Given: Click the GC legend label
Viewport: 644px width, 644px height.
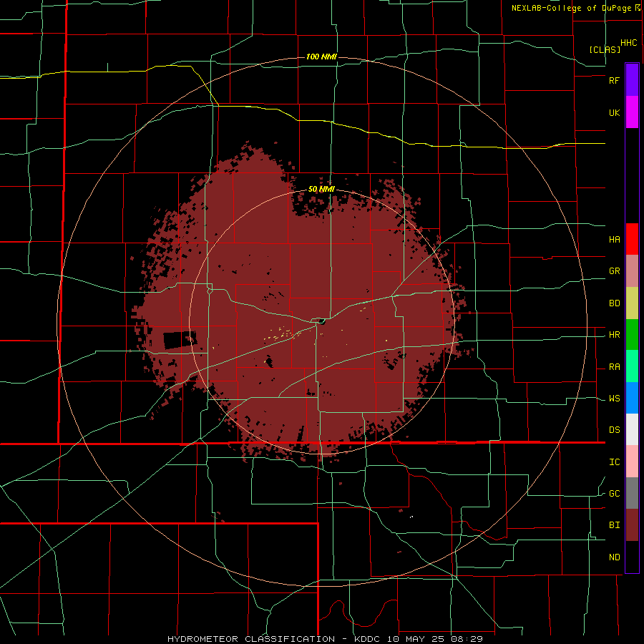Looking at the screenshot, I should (x=614, y=494).
